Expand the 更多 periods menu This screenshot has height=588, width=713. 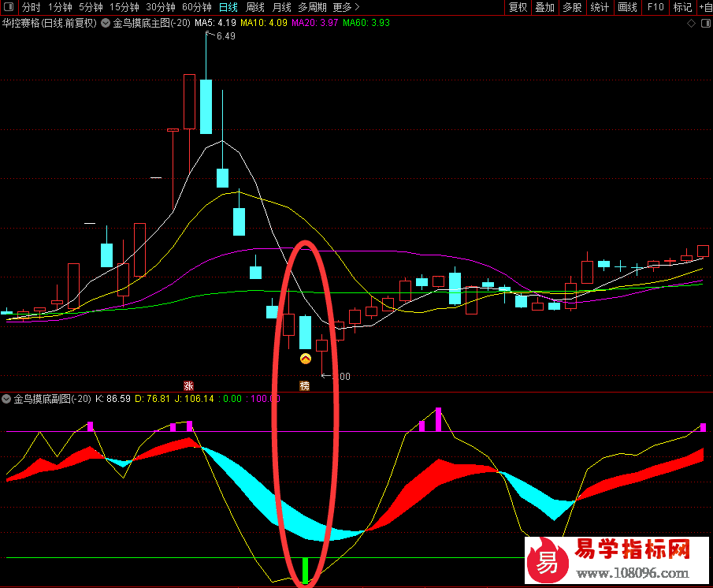click(x=346, y=7)
